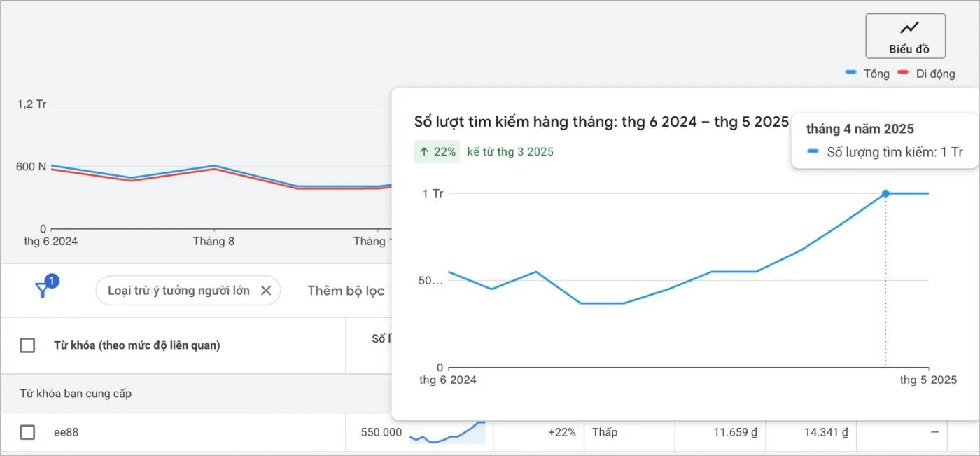This screenshot has width=980, height=456.
Task: Select the checkbox in the table header row
Action: coord(27,345)
